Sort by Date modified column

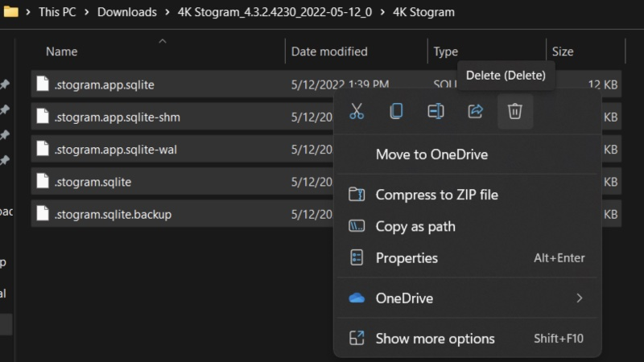pyautogui.click(x=329, y=51)
